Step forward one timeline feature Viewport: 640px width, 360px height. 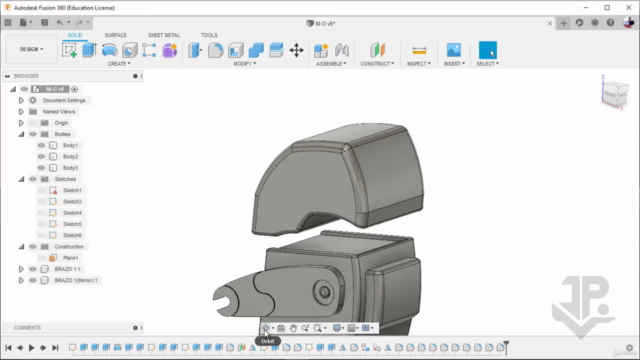(43, 348)
